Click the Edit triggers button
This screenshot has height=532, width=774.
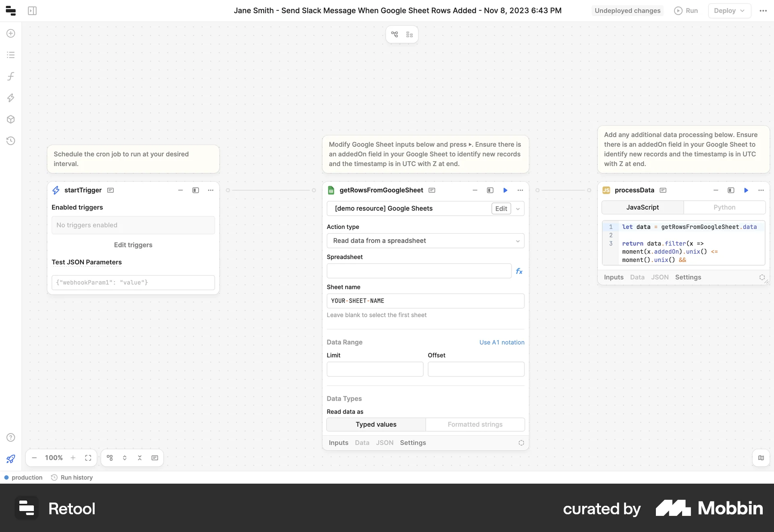[133, 245]
